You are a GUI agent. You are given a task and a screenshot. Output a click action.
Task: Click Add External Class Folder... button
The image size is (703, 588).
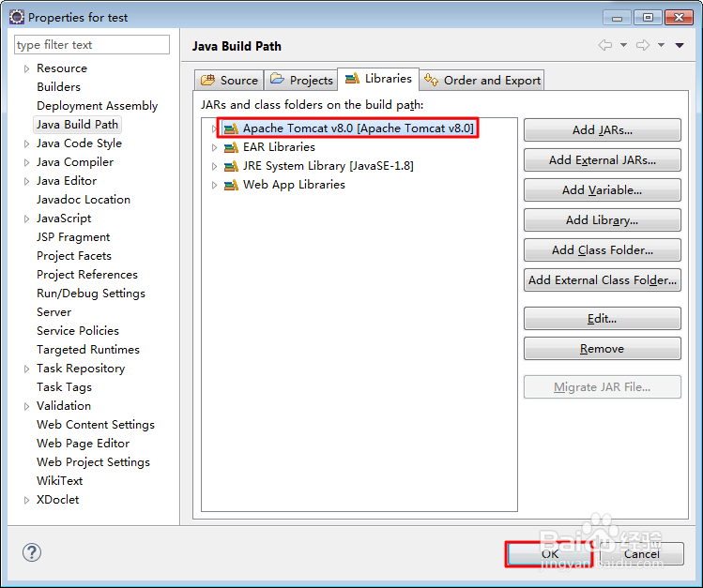603,280
